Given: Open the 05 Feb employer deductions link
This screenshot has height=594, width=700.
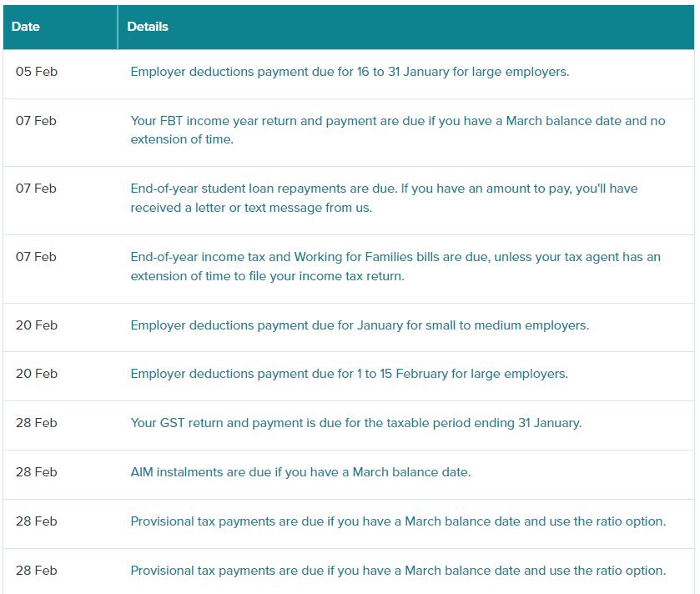Looking at the screenshot, I should (x=350, y=72).
